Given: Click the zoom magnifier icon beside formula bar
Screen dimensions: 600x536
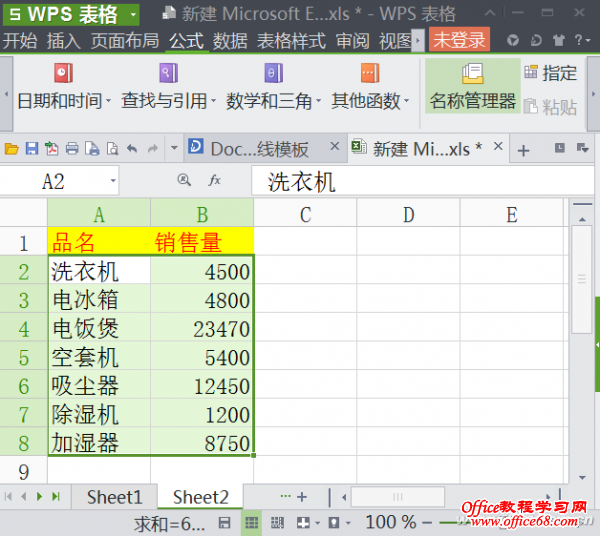Looking at the screenshot, I should pos(183,181).
